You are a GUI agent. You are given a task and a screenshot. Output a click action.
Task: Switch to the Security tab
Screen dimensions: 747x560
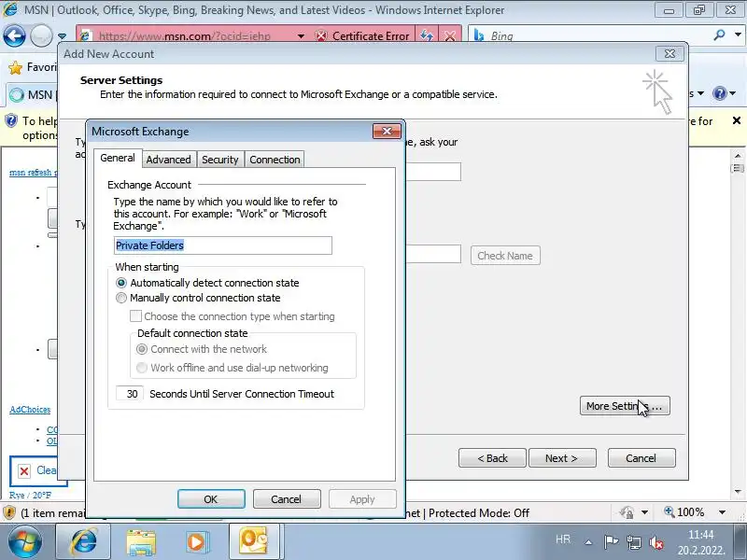click(219, 160)
